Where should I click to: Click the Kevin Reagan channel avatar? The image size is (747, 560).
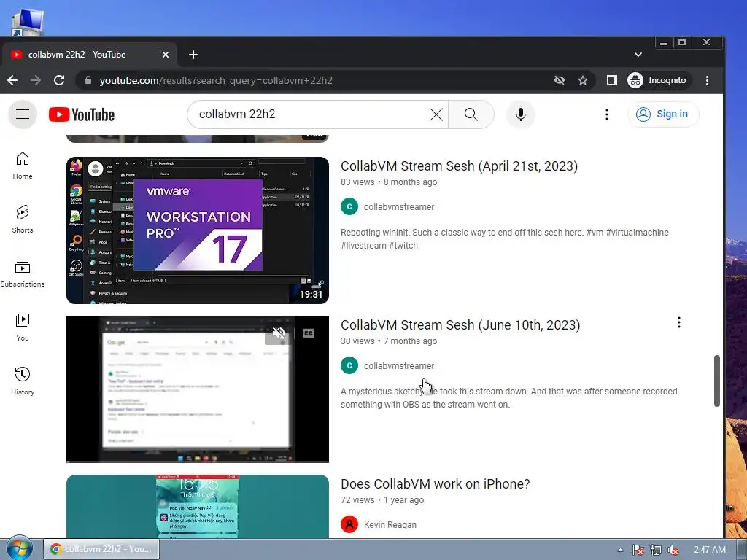pyautogui.click(x=349, y=525)
